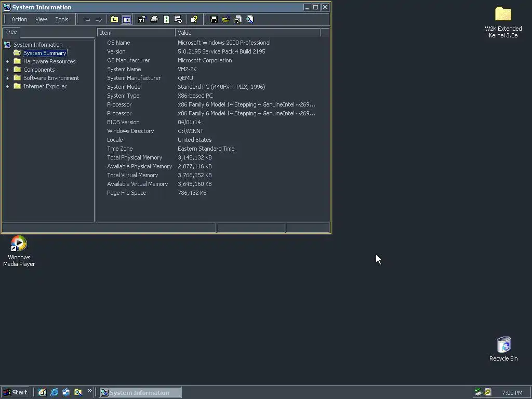Click the Hardware Resources folder icon
Screen dimensions: 532x399
(17, 61)
